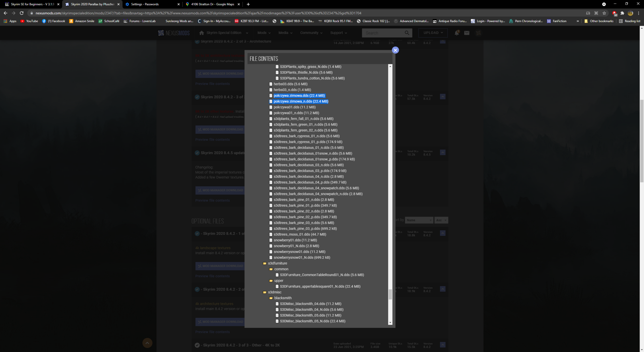This screenshot has width=644, height=352.
Task: Click the folder icon of blacksmith
Action: pyautogui.click(x=271, y=298)
